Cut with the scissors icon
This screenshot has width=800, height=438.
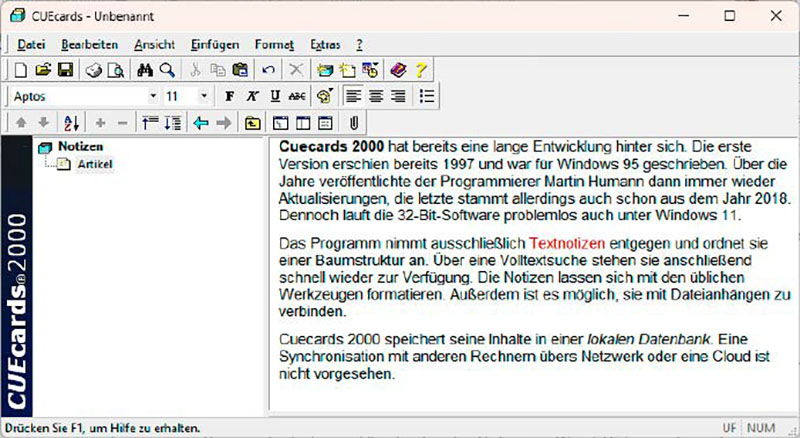pyautogui.click(x=195, y=70)
